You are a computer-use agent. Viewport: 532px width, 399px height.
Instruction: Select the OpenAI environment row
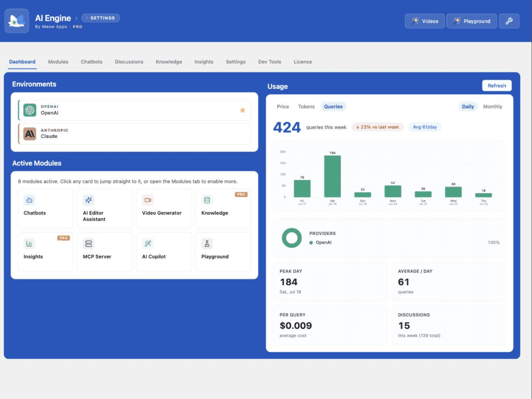[135, 110]
